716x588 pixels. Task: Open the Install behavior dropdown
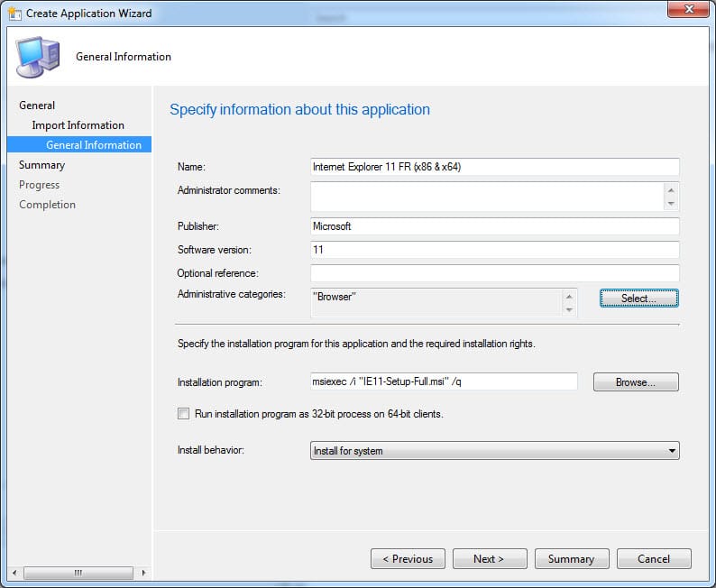point(494,451)
